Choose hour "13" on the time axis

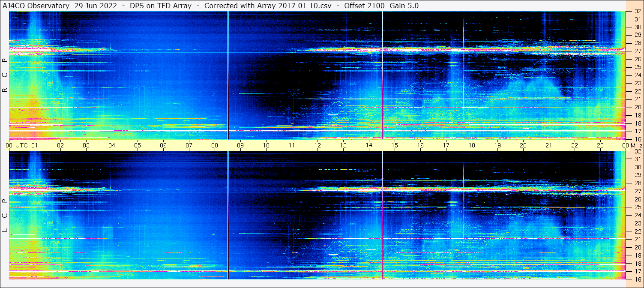343,145
